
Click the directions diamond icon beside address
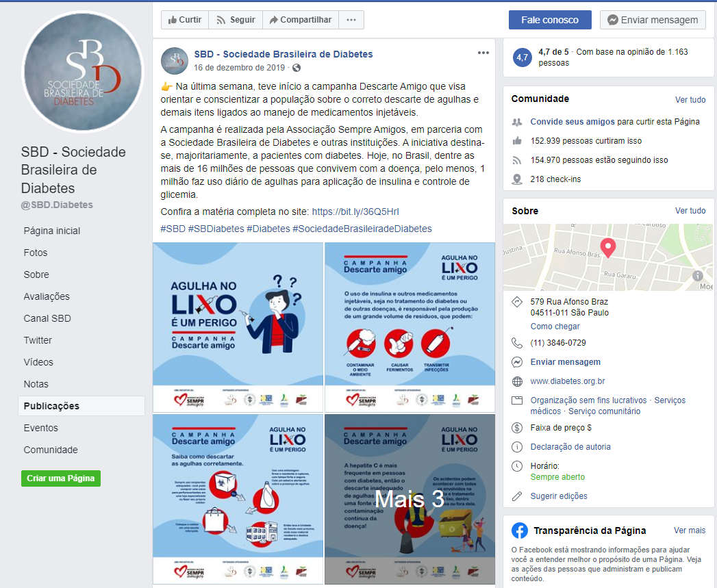517,303
